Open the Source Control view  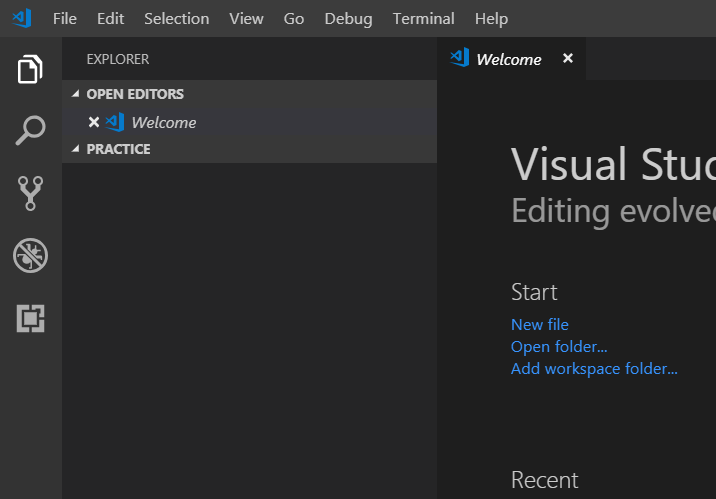pos(30,193)
